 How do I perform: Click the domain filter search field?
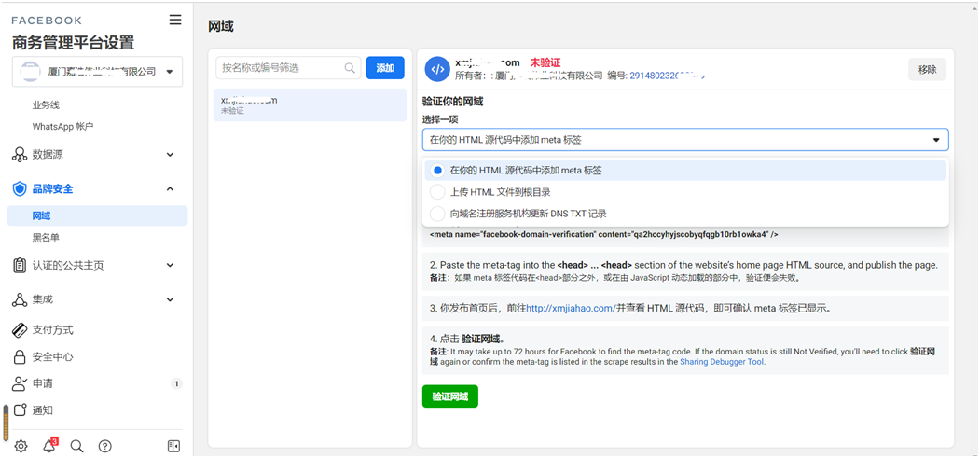[282, 68]
